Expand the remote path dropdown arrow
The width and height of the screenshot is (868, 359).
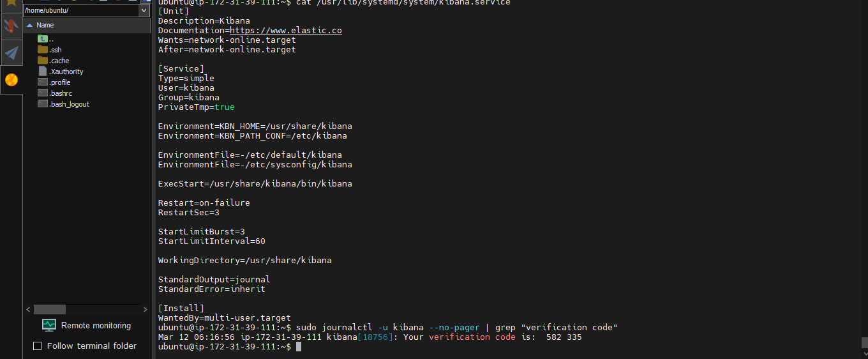point(144,10)
